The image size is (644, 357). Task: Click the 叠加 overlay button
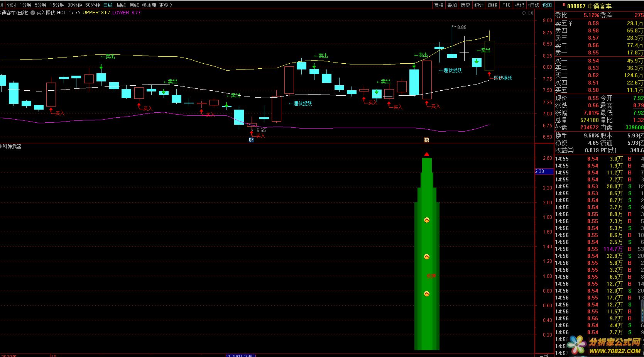(452, 5)
